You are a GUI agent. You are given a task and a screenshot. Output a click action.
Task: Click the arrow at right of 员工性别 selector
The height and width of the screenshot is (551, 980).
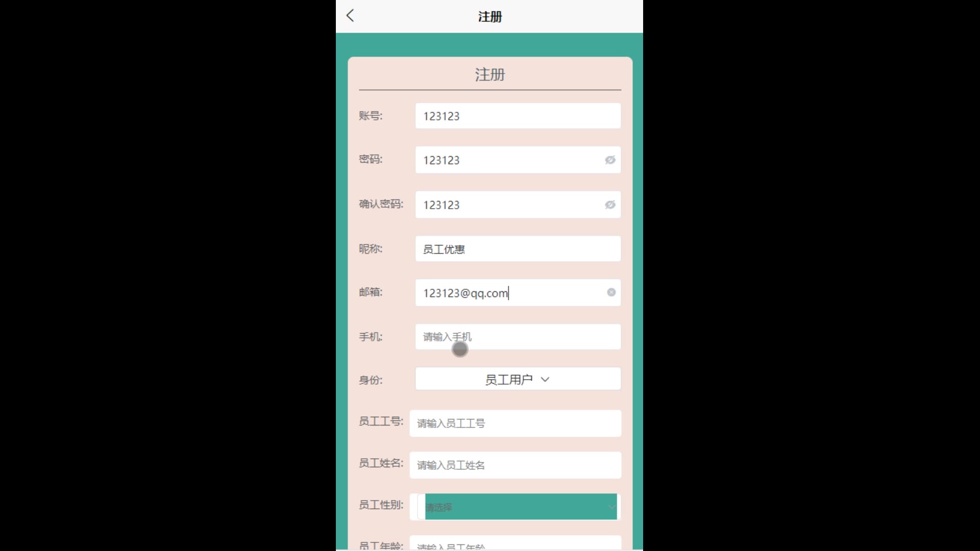click(x=611, y=507)
